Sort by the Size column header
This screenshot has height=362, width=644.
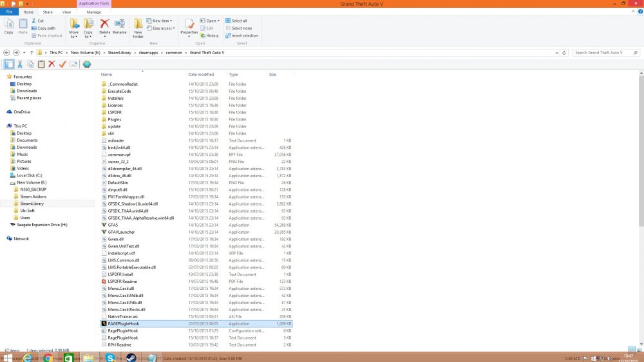(272, 74)
